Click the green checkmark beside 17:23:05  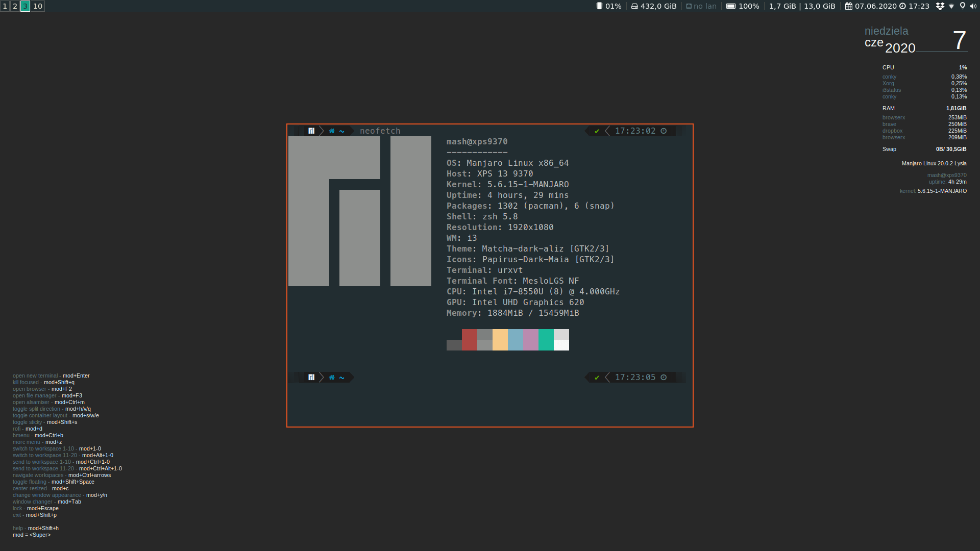[x=597, y=378]
